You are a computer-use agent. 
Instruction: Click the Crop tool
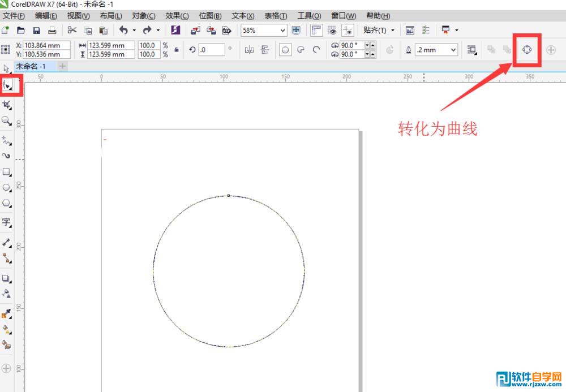[x=7, y=105]
